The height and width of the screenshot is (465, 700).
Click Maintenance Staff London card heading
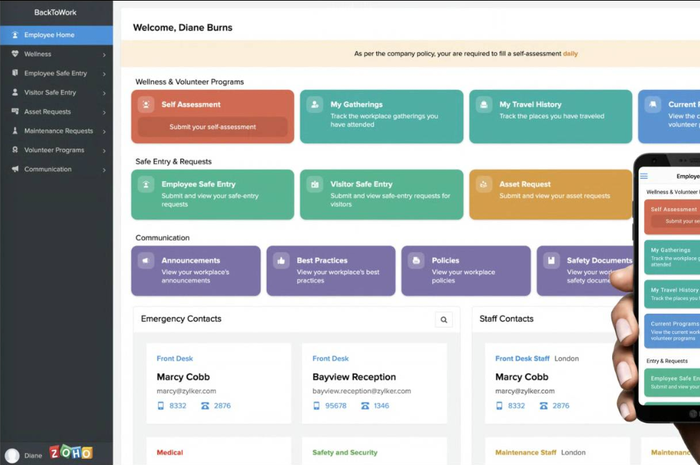[x=540, y=453]
